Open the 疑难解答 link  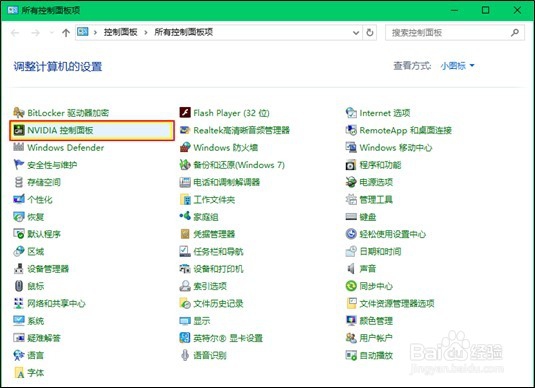44,338
